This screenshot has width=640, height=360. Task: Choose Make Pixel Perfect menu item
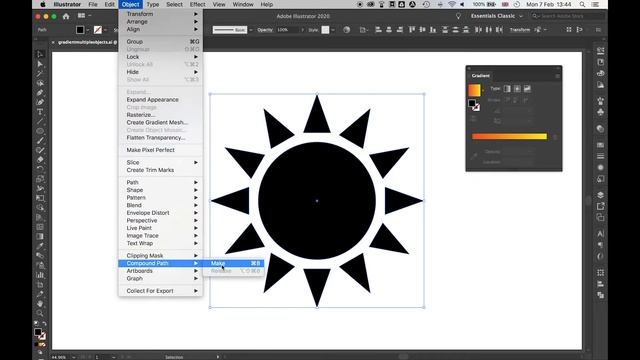(x=160, y=150)
